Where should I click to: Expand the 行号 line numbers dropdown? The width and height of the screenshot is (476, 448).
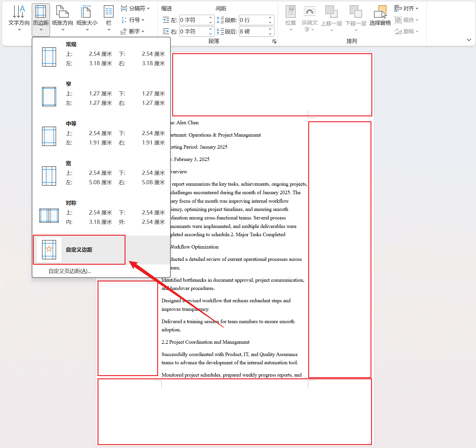(133, 20)
